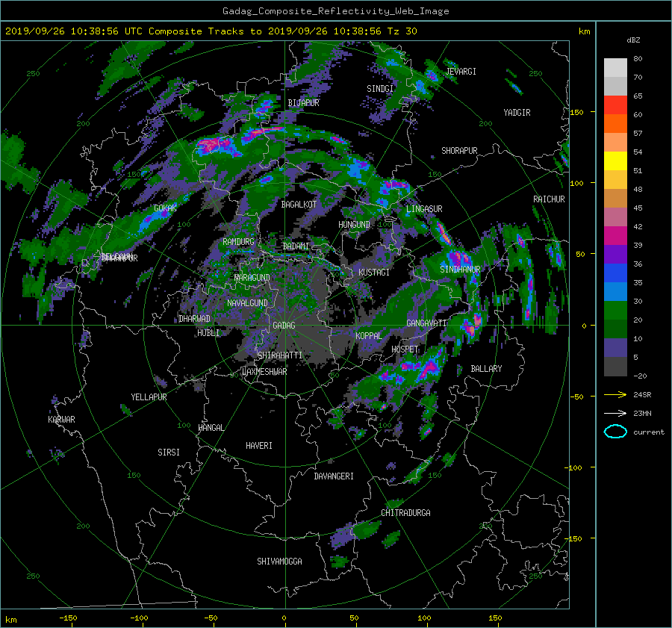Click the UTC composite tracks timestamp line
Image resolution: width=672 pixels, height=628 pixels.
(211, 31)
